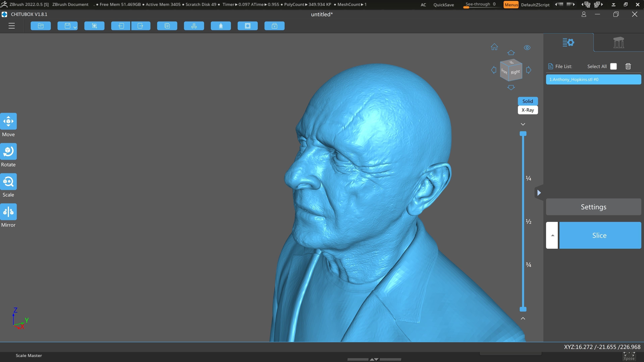Viewport: 644px width, 362px height.
Task: Click the user account icon
Action: click(584, 14)
